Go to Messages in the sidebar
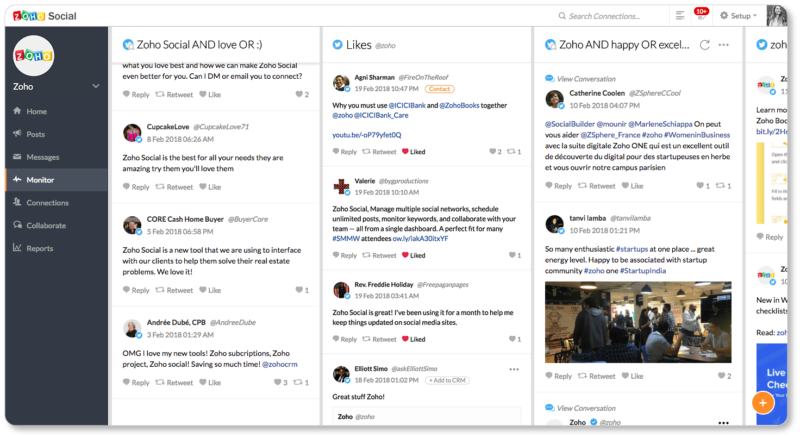Image resolution: width=800 pixels, height=438 pixels. pos(42,157)
